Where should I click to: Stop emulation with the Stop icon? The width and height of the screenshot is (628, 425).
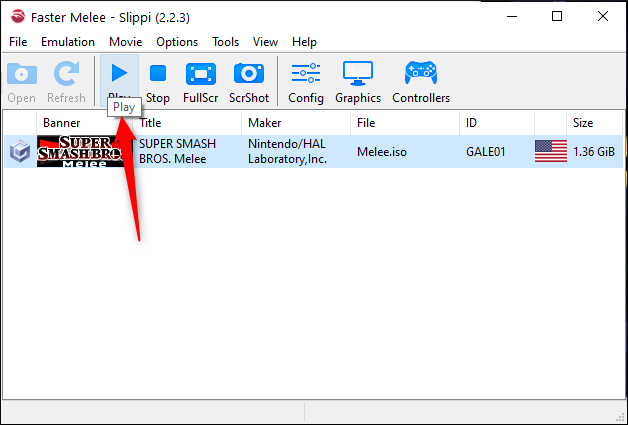tap(158, 74)
